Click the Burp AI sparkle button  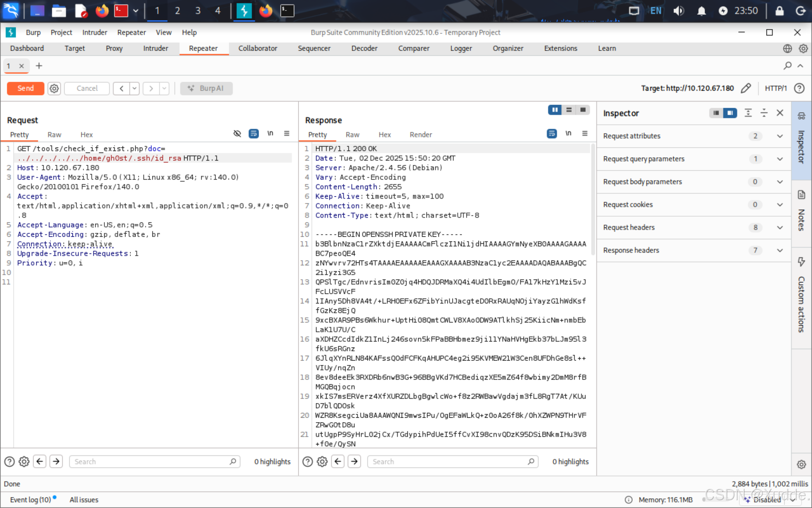(206, 88)
